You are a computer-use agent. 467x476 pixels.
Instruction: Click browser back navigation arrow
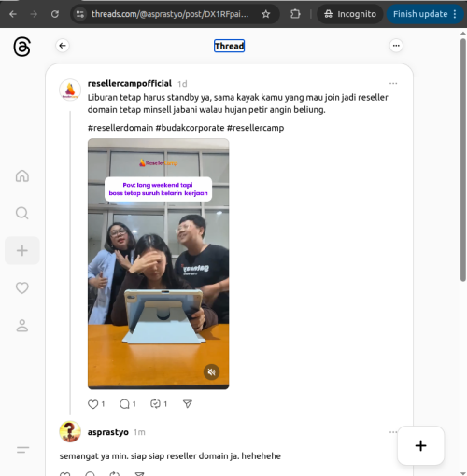coord(13,14)
